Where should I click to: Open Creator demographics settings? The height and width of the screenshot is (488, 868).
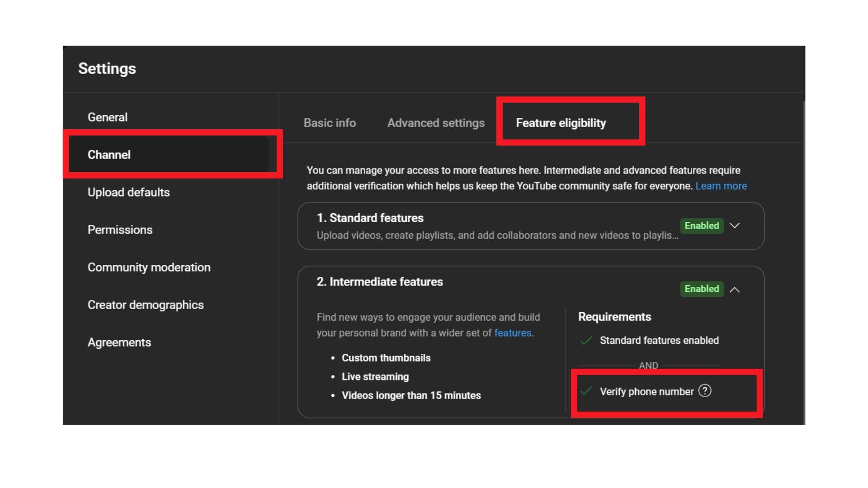[146, 305]
